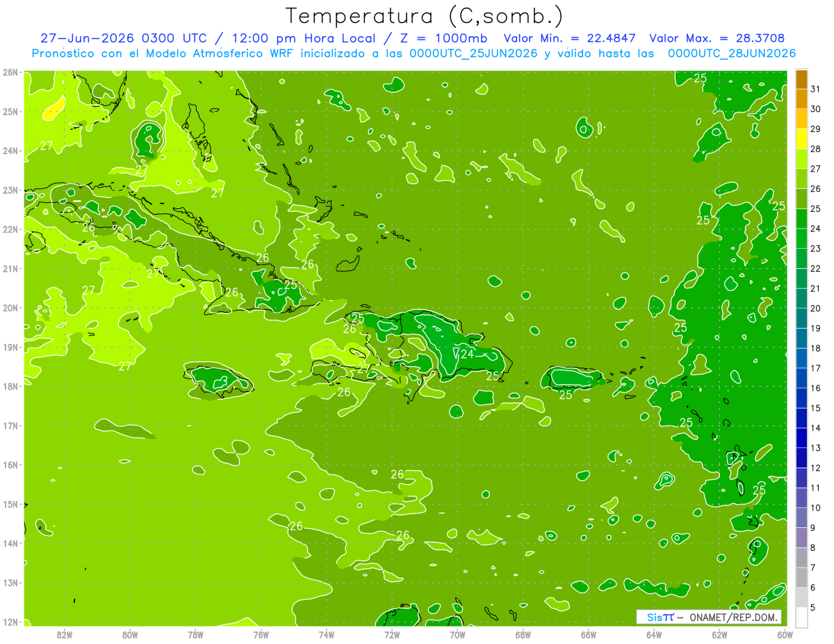Click the "12" label on the color scale
The width and height of the screenshot is (834, 644).
pyautogui.click(x=815, y=468)
